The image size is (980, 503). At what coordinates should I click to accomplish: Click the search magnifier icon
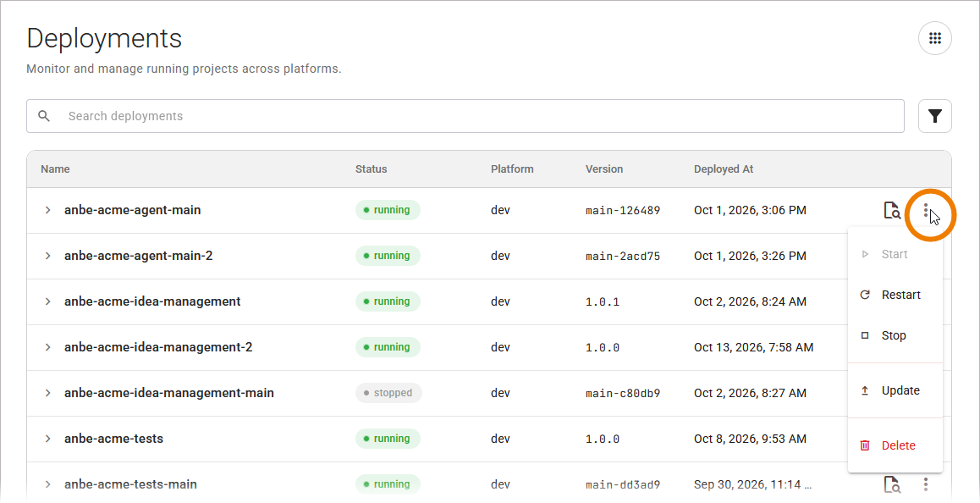(x=44, y=116)
